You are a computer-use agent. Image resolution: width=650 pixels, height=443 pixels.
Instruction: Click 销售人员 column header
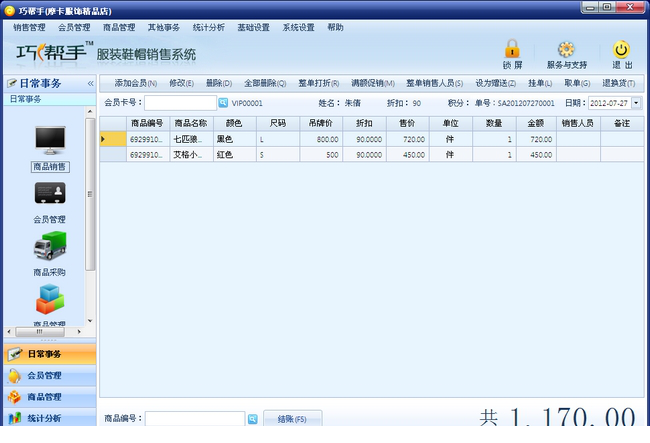tap(578, 123)
